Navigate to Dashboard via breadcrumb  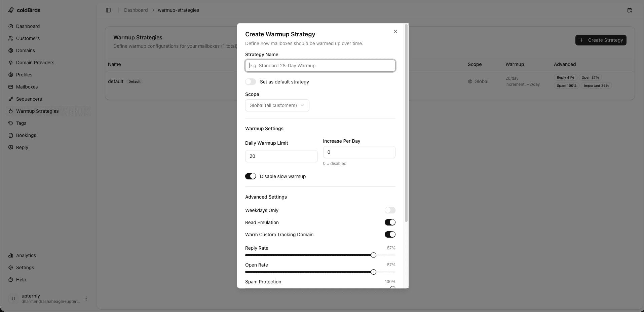pos(136,10)
